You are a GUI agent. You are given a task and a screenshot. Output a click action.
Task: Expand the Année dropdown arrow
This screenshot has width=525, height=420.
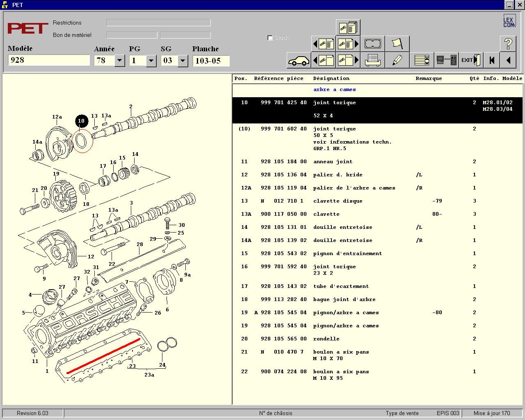(x=119, y=61)
